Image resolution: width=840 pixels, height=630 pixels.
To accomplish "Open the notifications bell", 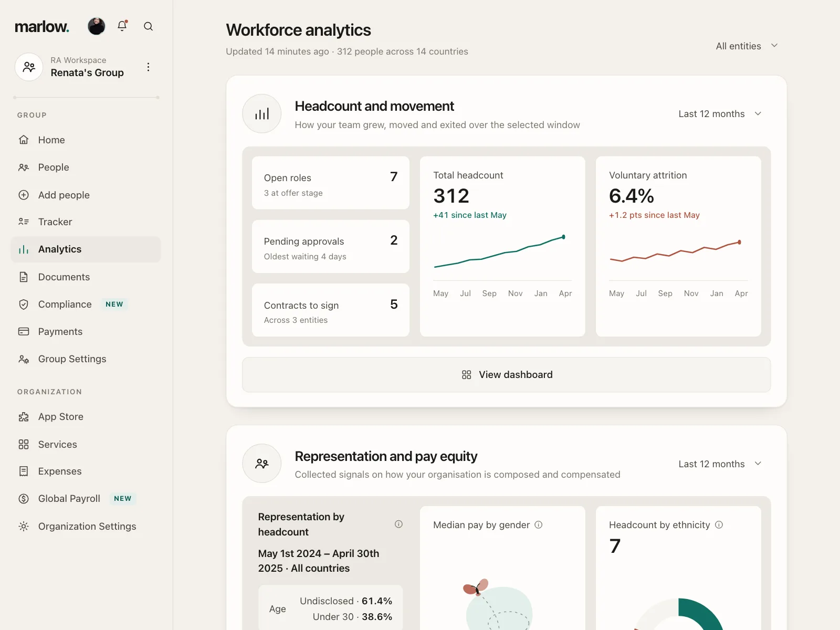I will [x=122, y=26].
